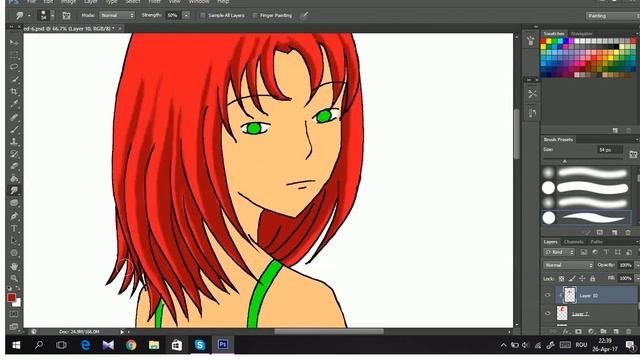Select the Dodge tool
The height and width of the screenshot is (360, 640).
click(14, 203)
